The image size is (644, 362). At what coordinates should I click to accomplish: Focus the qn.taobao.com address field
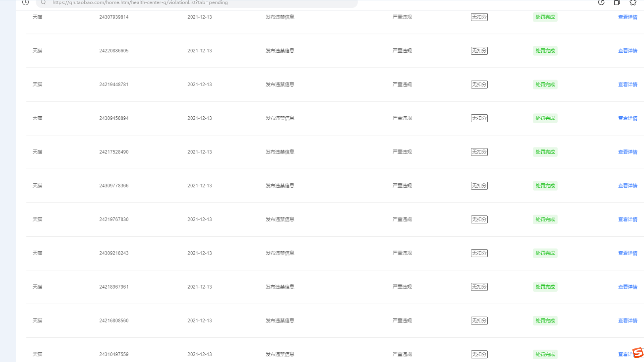tap(197, 3)
